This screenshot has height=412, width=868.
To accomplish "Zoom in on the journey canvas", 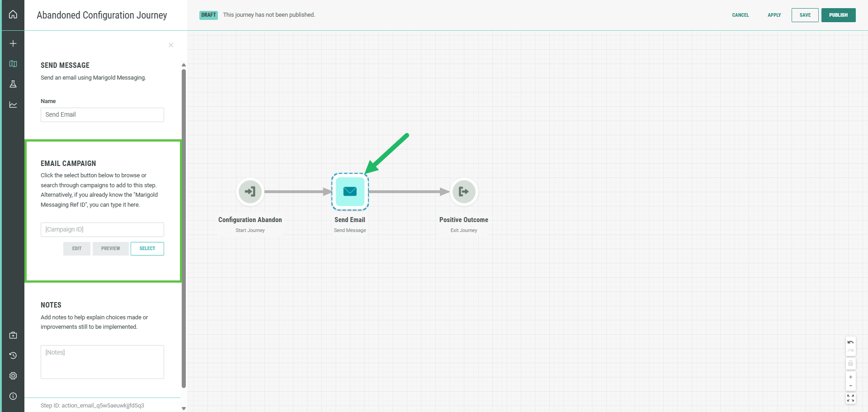I will coord(850,377).
